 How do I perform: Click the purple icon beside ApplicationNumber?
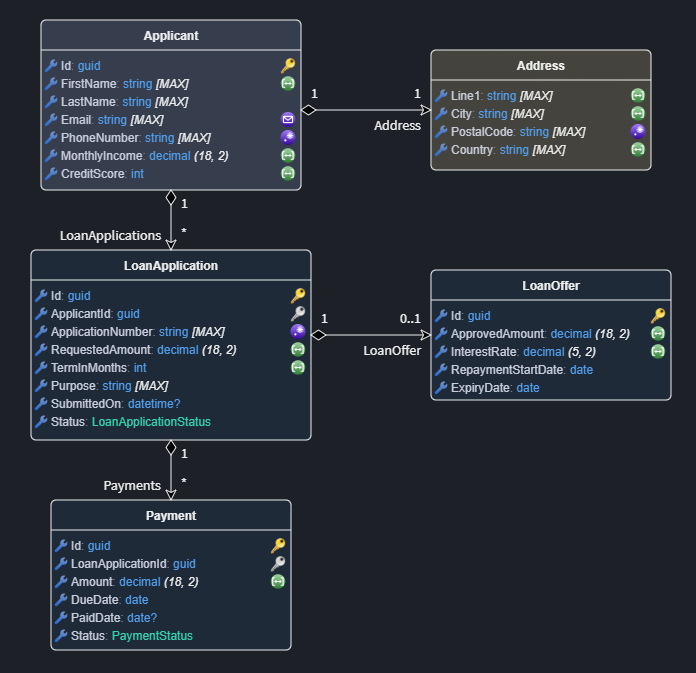pyautogui.click(x=298, y=331)
